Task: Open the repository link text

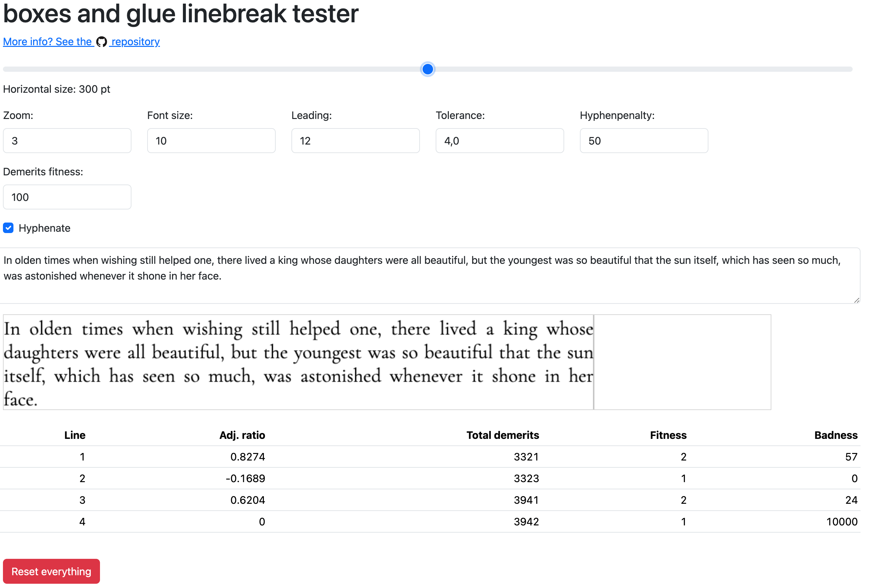Action: [135, 42]
